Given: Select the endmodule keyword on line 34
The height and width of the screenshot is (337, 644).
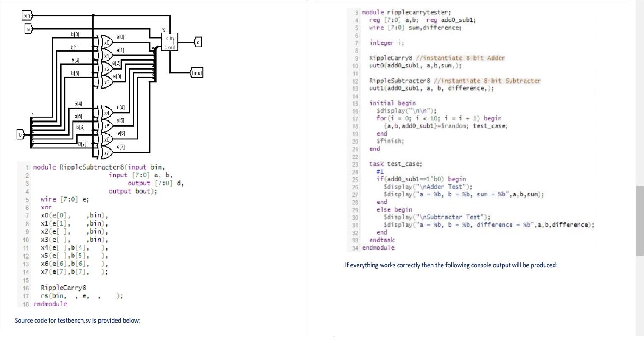Looking at the screenshot, I should point(378,248).
